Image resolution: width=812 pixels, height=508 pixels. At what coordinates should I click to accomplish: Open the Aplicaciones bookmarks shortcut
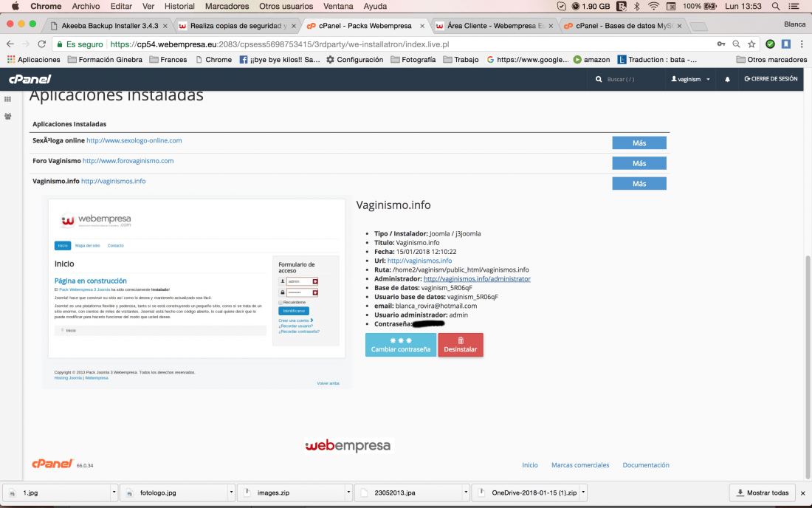34,60
